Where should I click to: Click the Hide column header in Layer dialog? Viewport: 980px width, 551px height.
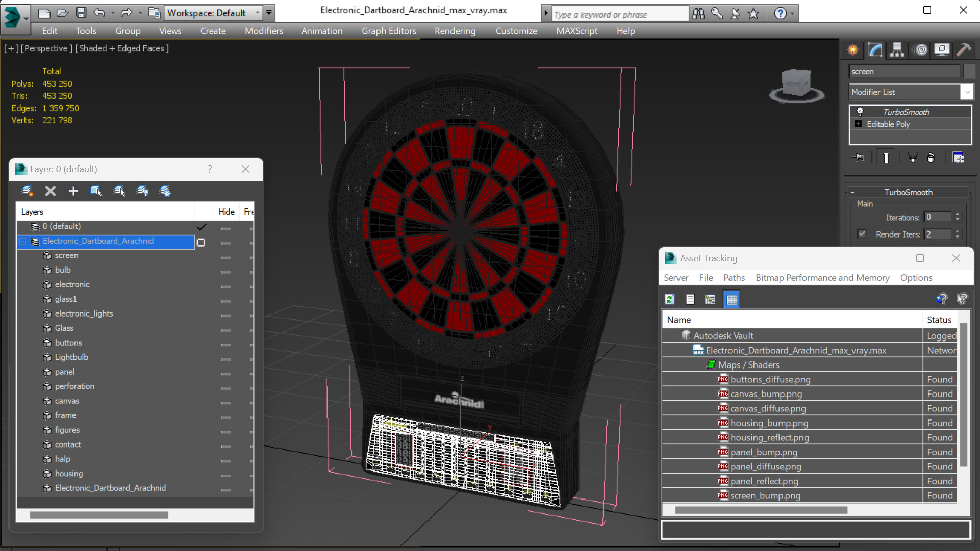coord(227,212)
